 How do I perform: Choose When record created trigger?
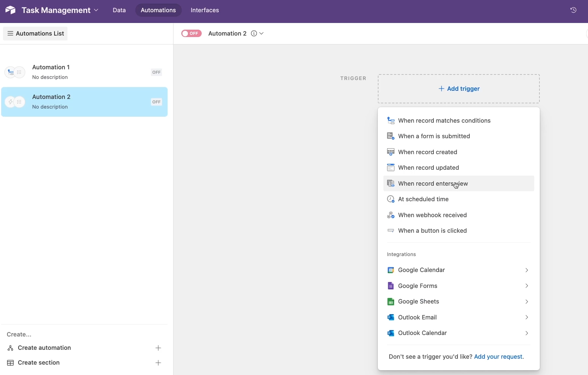pyautogui.click(x=459, y=152)
